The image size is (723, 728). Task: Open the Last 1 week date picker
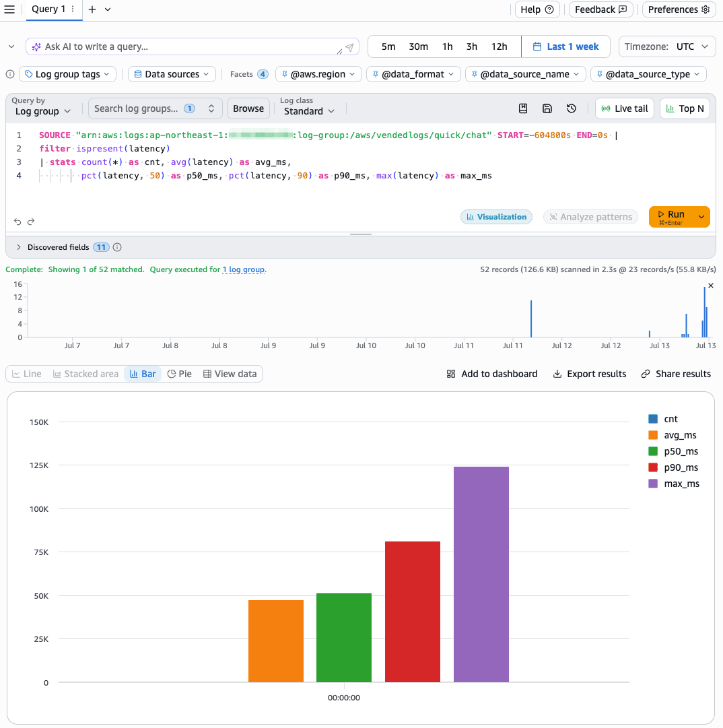tap(565, 46)
